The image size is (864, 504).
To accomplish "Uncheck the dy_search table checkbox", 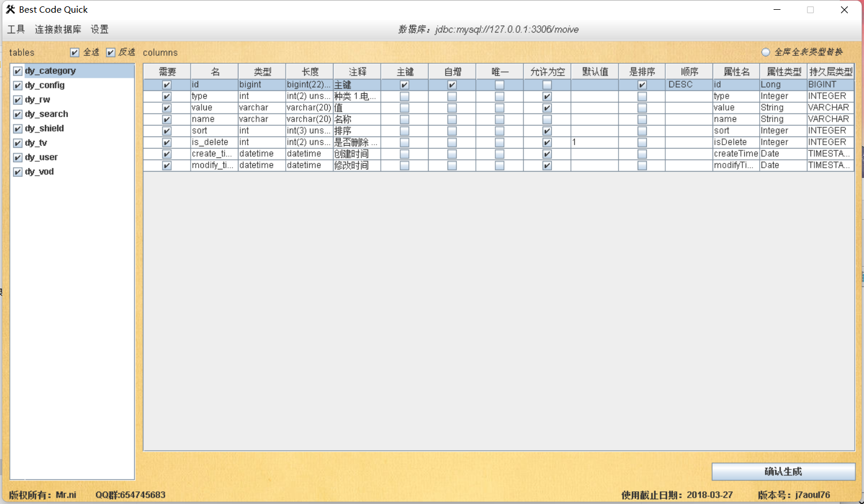I will pos(18,114).
